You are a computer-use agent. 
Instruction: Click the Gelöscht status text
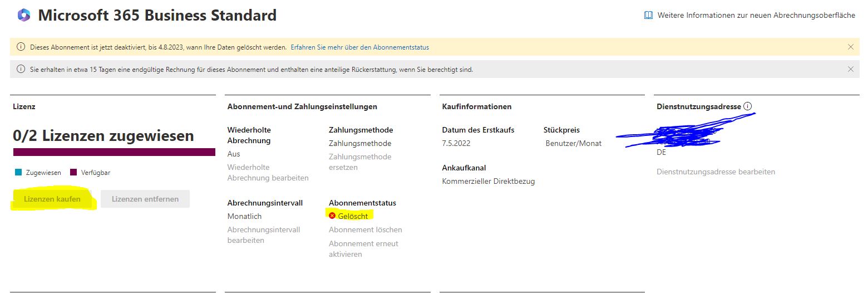[353, 216]
